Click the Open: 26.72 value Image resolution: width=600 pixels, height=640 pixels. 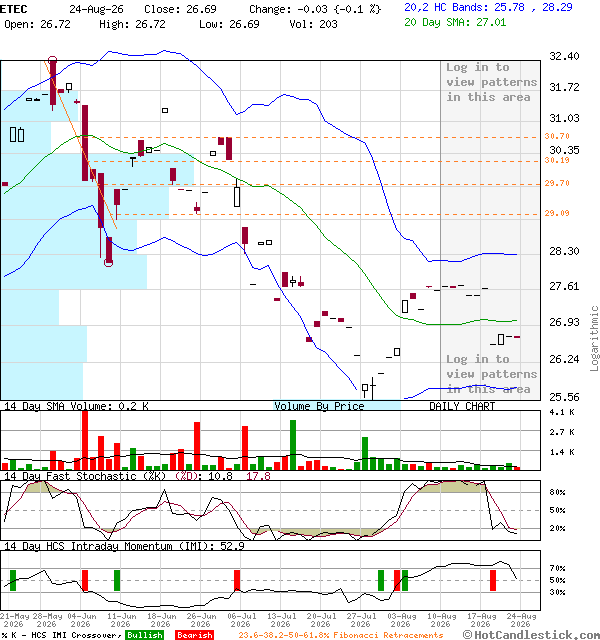coord(37,24)
